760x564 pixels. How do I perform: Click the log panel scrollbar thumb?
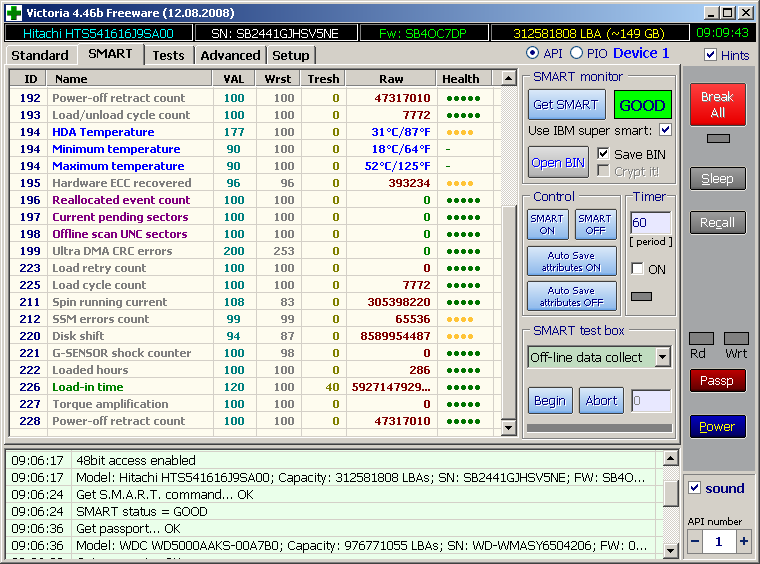[x=670, y=493]
